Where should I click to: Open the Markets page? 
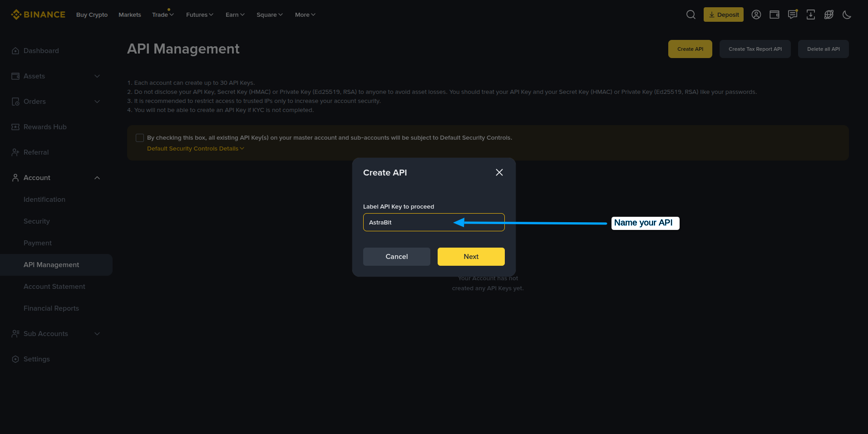coord(130,15)
